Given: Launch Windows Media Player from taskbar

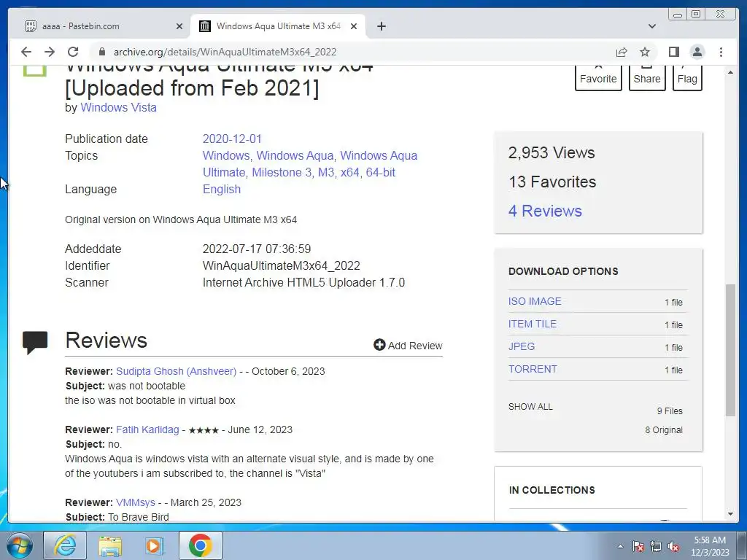Looking at the screenshot, I should pos(153,545).
